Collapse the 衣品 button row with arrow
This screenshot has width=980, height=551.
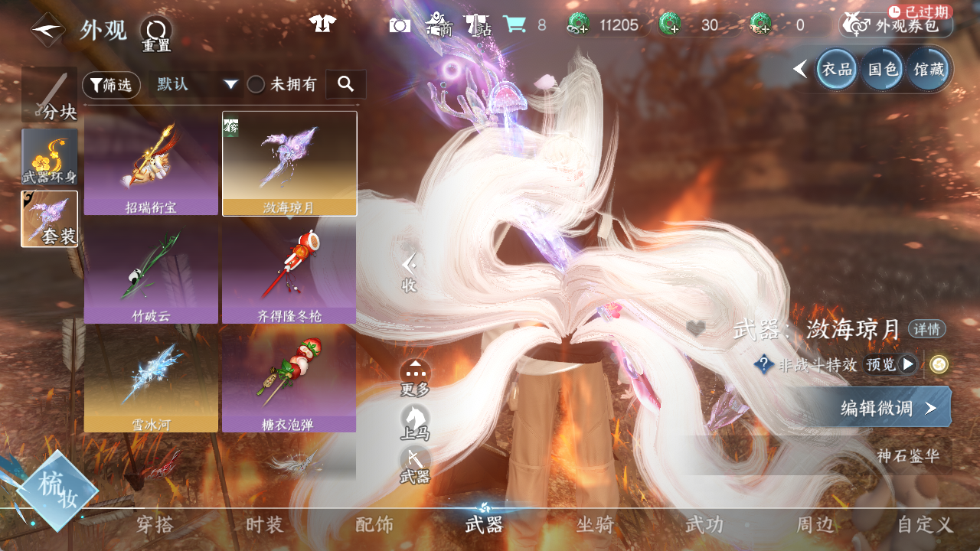coord(800,70)
